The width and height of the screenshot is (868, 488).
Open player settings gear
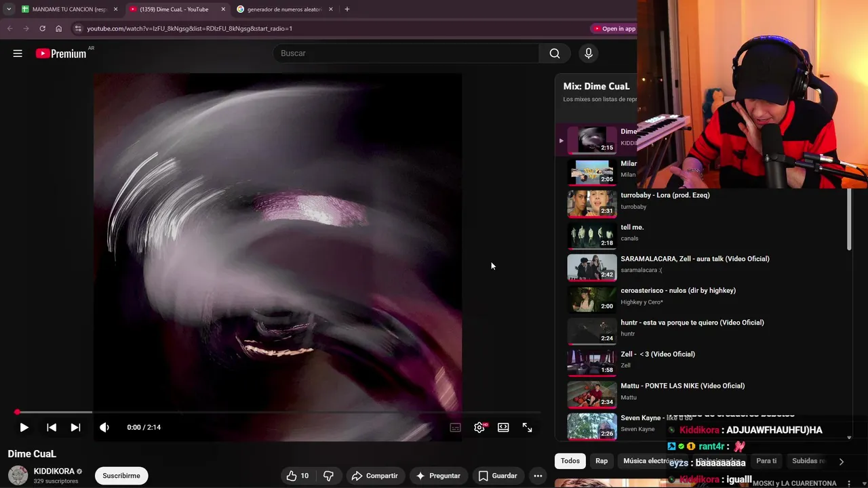(x=479, y=428)
